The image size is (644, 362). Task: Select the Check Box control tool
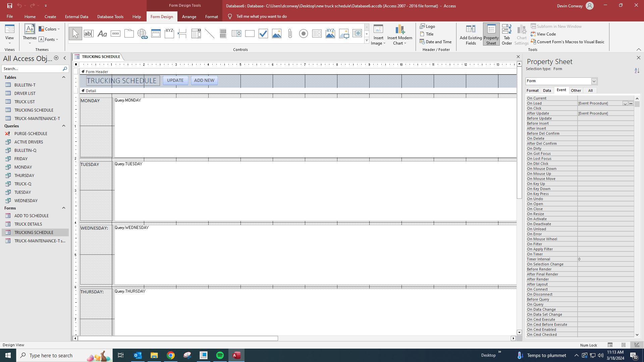pyautogui.click(x=263, y=34)
